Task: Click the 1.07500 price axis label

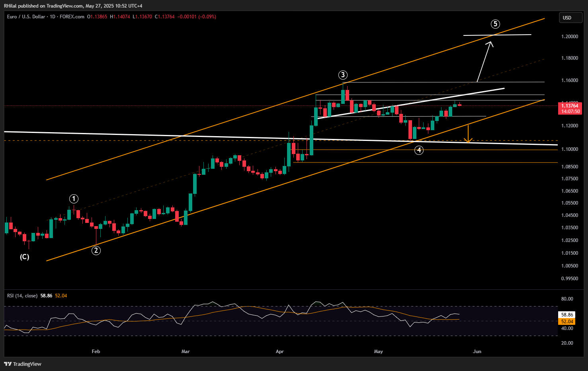Action: (x=570, y=179)
